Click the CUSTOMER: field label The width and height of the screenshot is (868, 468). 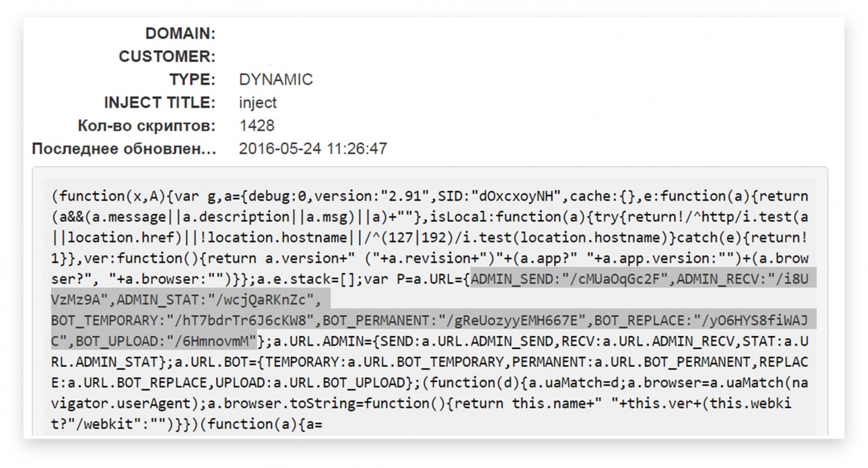pyautogui.click(x=167, y=56)
